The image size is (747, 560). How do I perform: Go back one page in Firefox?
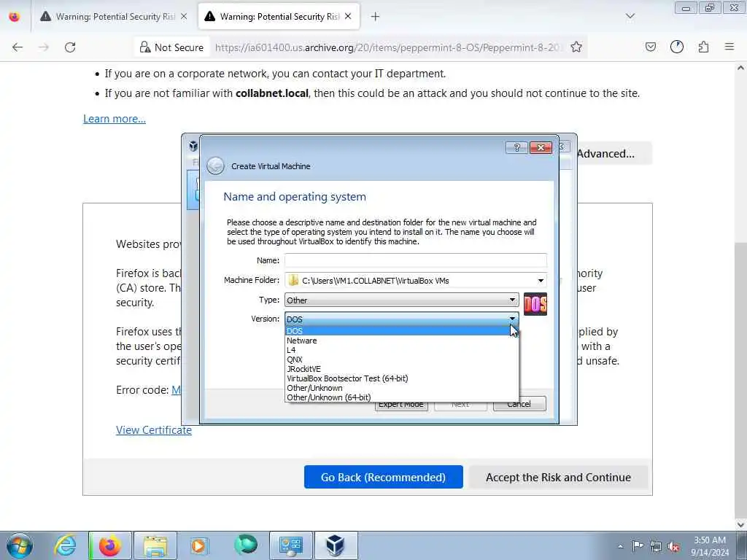pos(18,47)
